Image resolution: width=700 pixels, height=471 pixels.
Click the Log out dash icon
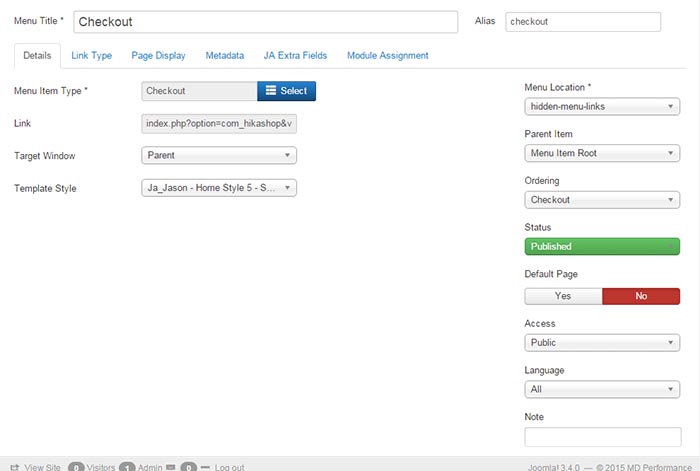pos(205,467)
